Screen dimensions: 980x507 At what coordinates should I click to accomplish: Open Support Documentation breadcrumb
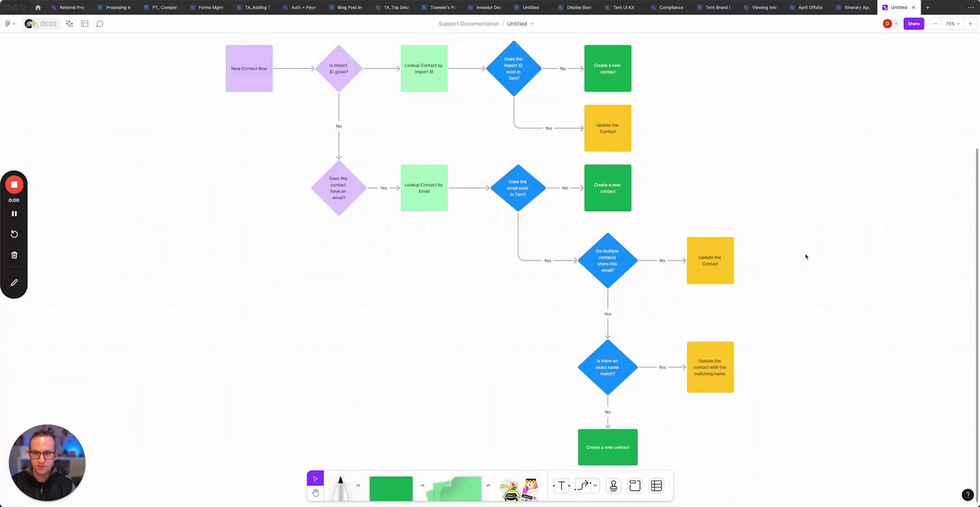click(468, 24)
